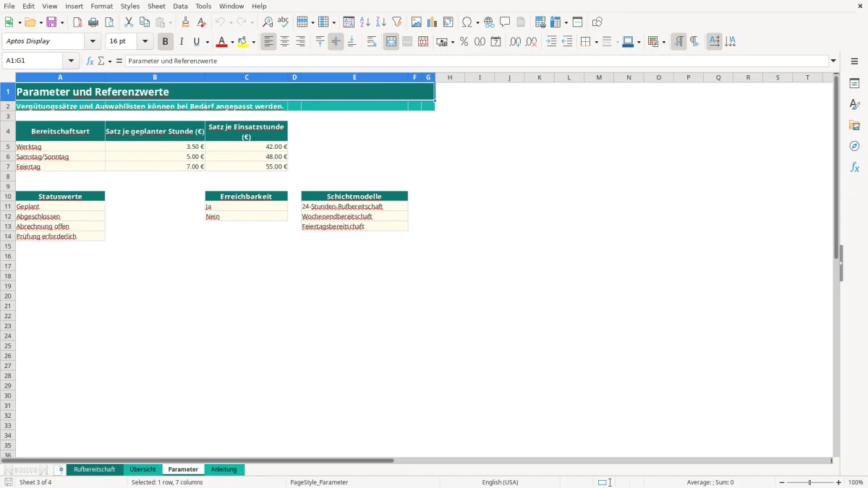This screenshot has height=488, width=868.
Task: Insert an image
Action: click(x=417, y=22)
